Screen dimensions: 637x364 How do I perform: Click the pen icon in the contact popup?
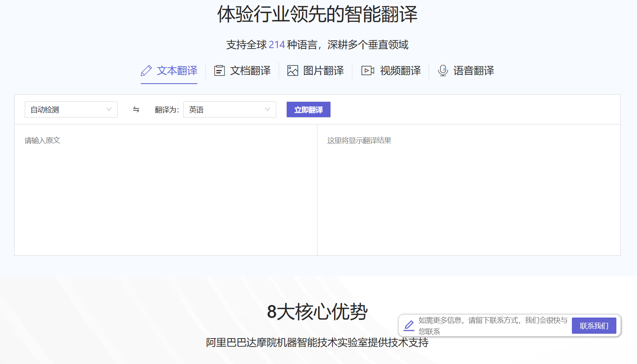tap(409, 326)
